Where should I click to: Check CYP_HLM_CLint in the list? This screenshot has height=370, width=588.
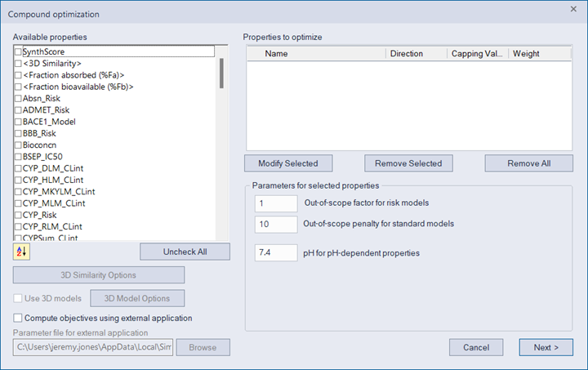18,180
